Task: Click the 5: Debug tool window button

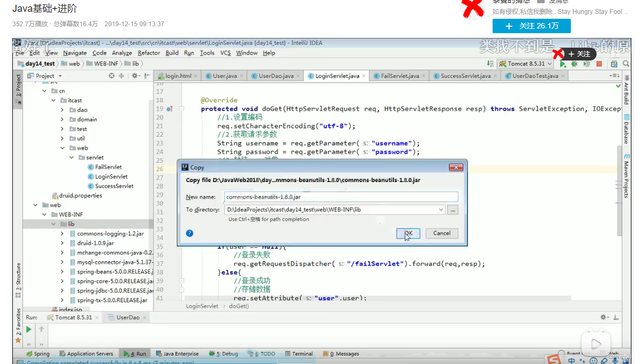Action: point(224,354)
